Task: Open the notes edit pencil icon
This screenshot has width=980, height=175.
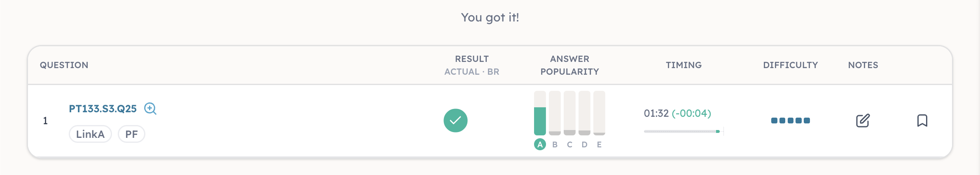Action: tap(863, 121)
